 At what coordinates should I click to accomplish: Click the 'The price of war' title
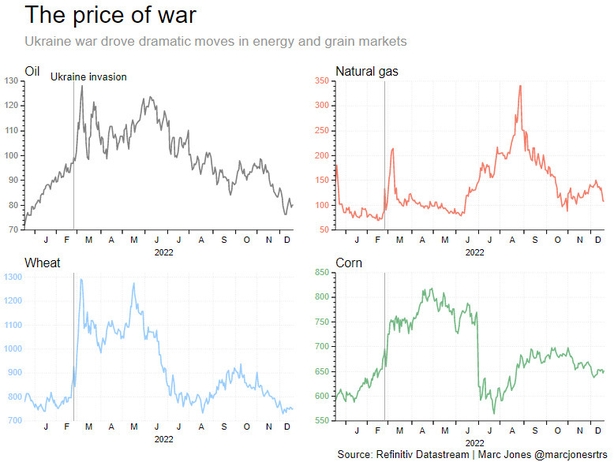(x=110, y=16)
